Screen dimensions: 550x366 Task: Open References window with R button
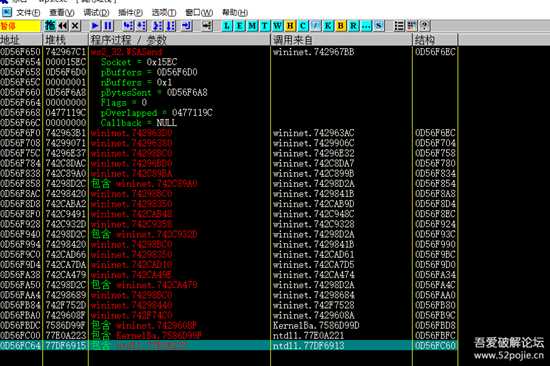(x=353, y=26)
